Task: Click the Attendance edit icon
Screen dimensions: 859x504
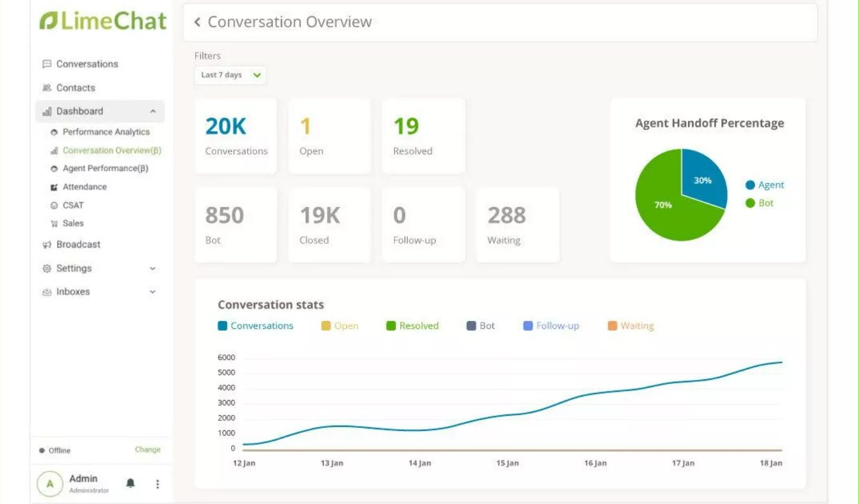Action: tap(54, 187)
